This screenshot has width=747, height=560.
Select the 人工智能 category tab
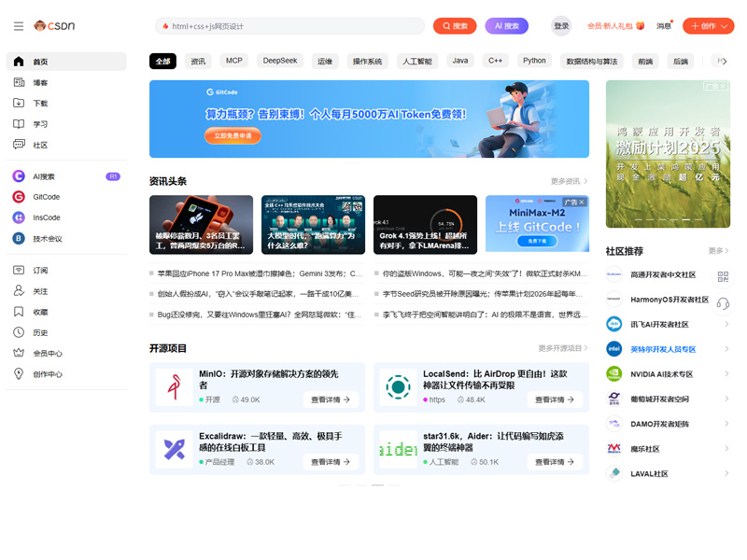pos(416,62)
